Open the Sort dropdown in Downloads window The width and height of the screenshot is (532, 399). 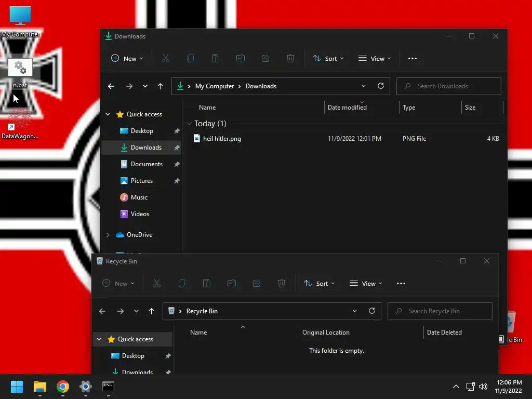pos(328,58)
